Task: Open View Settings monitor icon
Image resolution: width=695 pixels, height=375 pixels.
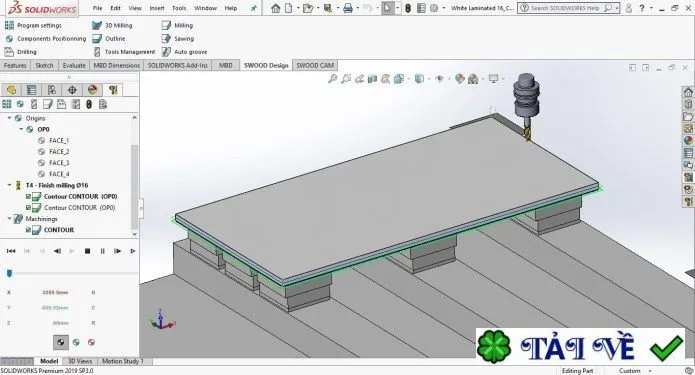Action: click(493, 79)
